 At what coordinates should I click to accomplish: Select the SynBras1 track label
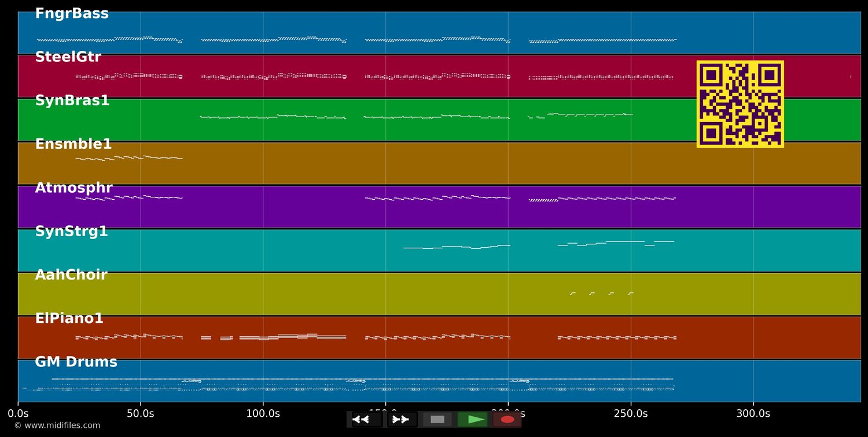pyautogui.click(x=72, y=101)
